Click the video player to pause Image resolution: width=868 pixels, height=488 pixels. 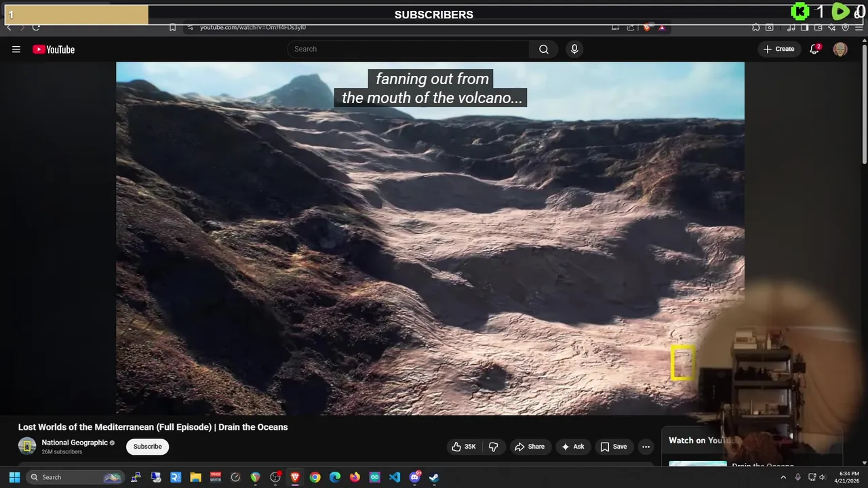point(430,239)
